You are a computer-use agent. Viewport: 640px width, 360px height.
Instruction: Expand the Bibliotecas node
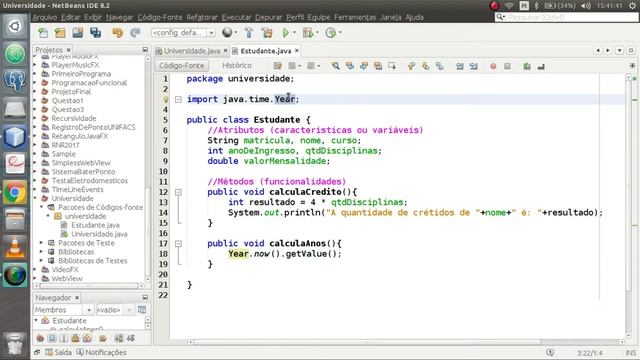click(x=41, y=252)
